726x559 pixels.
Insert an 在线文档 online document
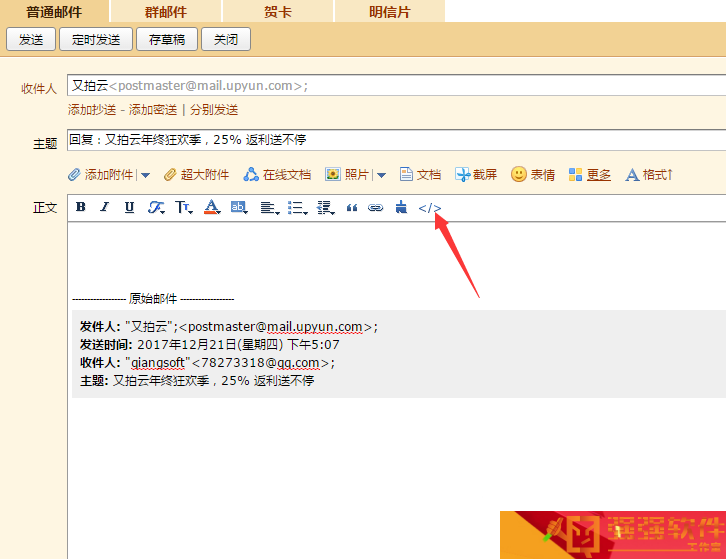tap(277, 174)
